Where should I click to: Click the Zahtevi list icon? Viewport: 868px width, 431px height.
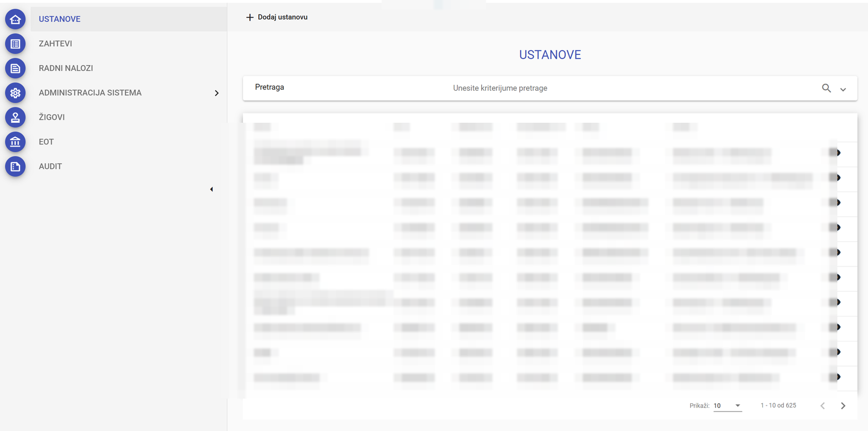coord(15,44)
